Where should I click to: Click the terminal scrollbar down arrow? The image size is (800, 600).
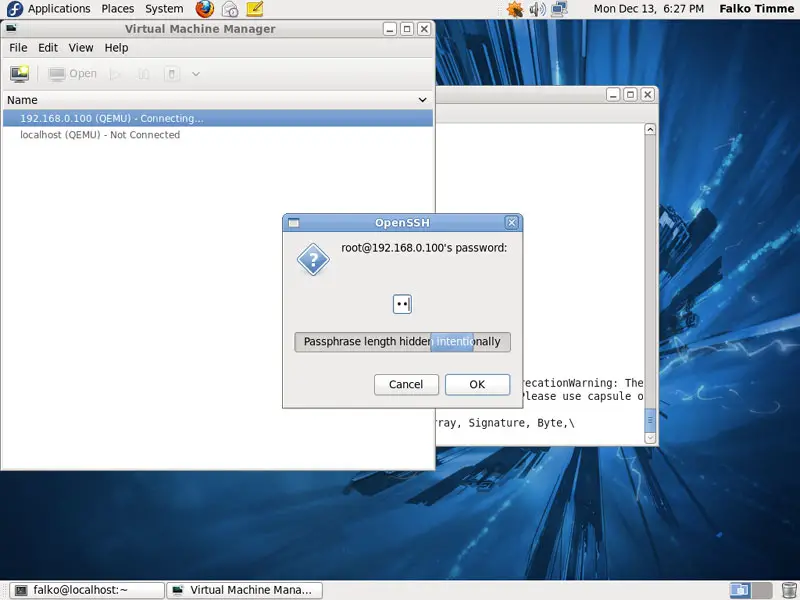(650, 438)
